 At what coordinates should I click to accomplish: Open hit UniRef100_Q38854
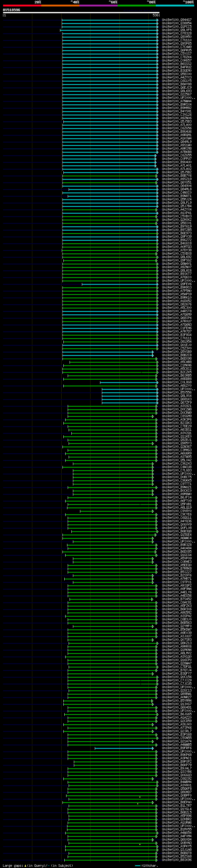177,23
